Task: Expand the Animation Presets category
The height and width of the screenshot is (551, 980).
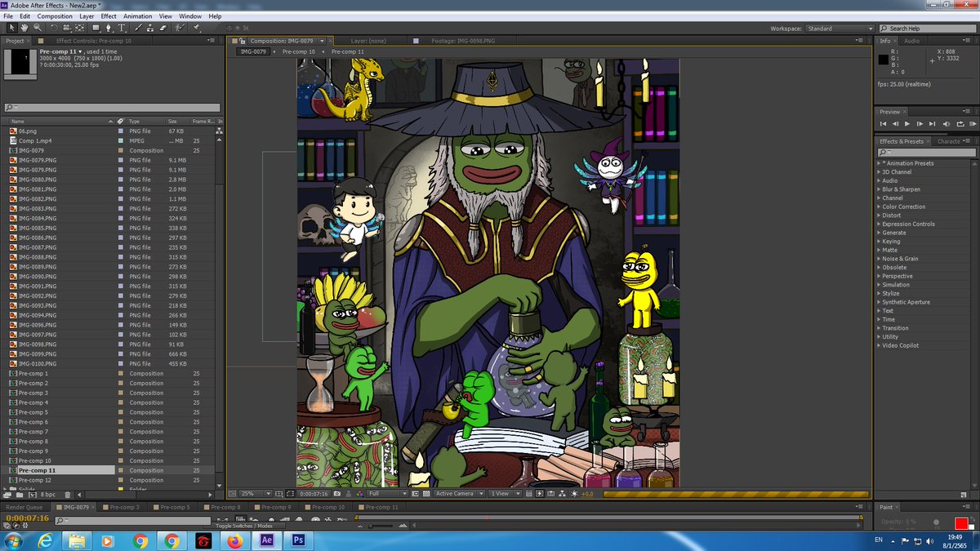Action: click(879, 163)
